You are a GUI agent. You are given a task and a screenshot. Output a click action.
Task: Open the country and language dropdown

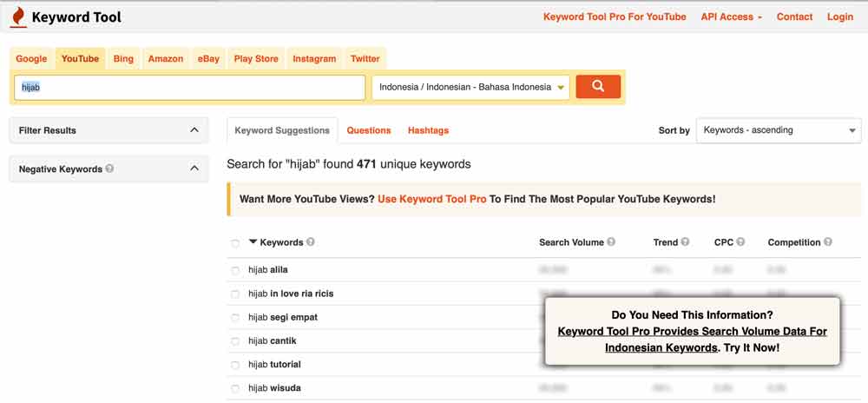[470, 88]
